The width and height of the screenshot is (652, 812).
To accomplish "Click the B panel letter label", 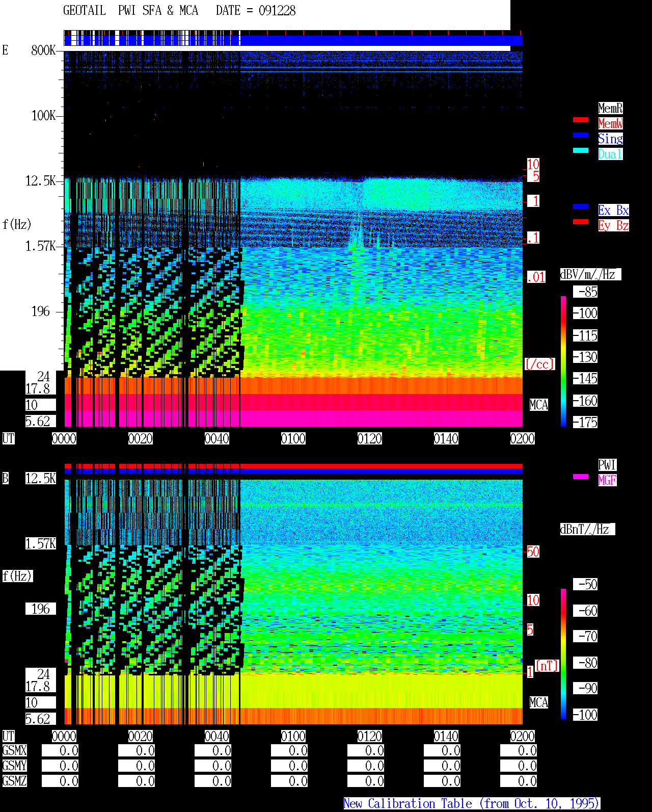I will pyautogui.click(x=6, y=478).
